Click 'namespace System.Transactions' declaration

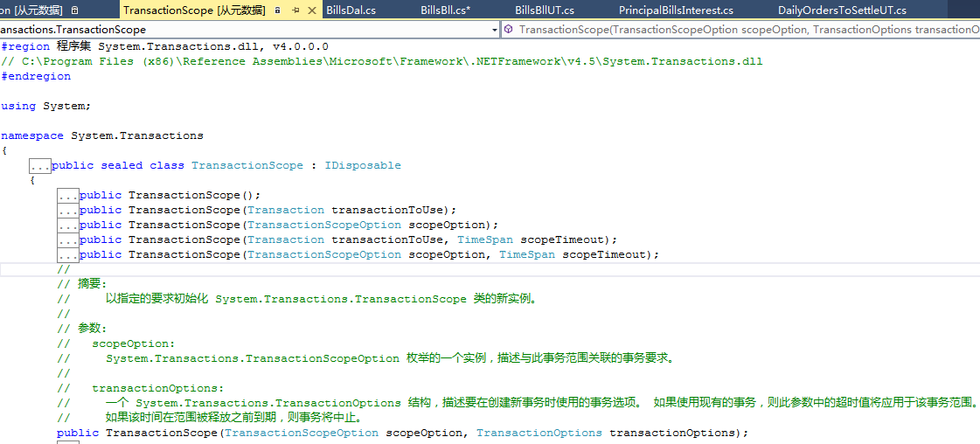[102, 135]
